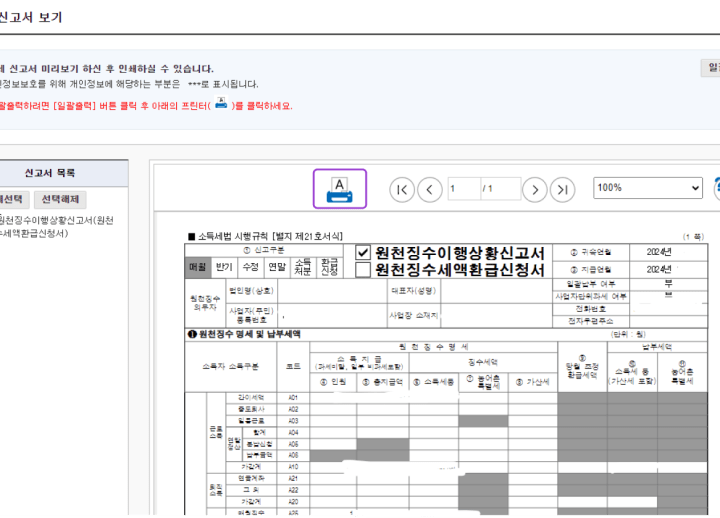Click the A22 code cell
The height and width of the screenshot is (518, 720).
[x=293, y=490]
